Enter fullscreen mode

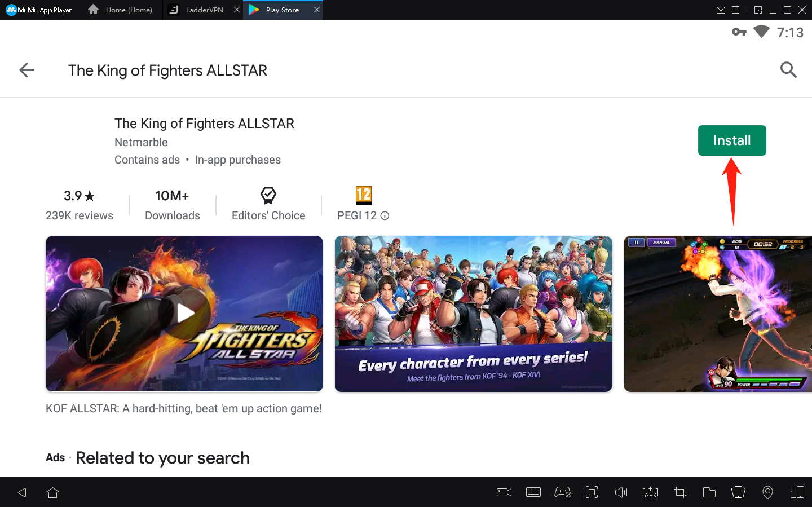coord(592,492)
